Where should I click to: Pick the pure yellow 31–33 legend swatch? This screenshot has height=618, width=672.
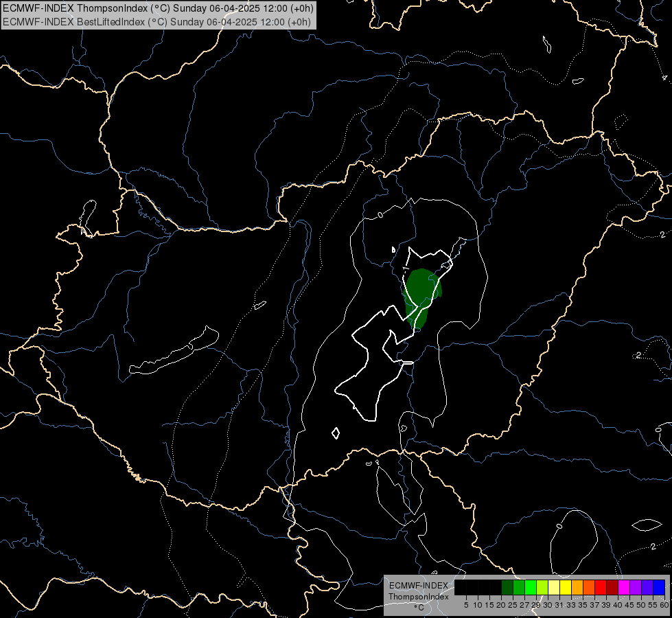(x=566, y=587)
